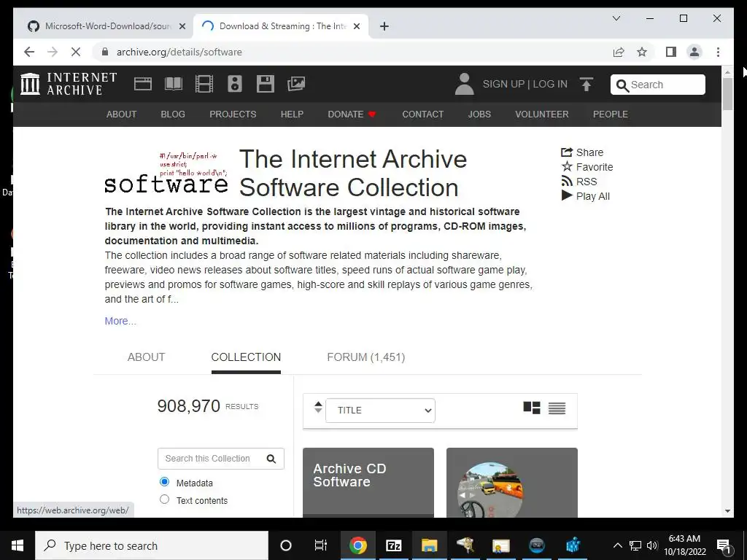Click the page vertical scrollbar thumb

coord(727,94)
